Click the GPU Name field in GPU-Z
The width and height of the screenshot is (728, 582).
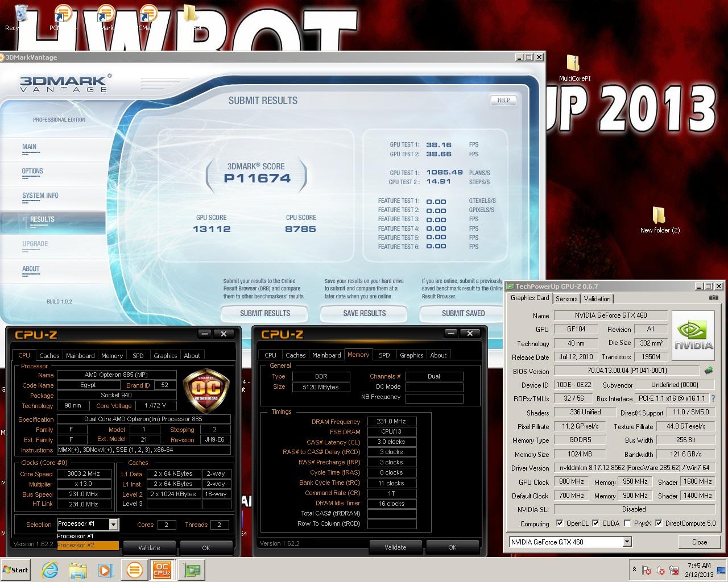[x=610, y=315]
